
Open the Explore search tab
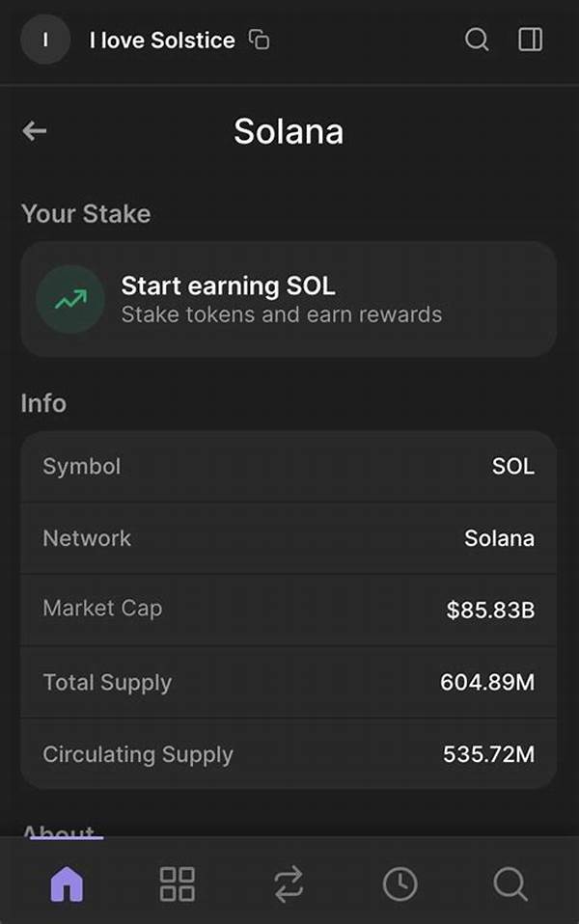pos(510,883)
